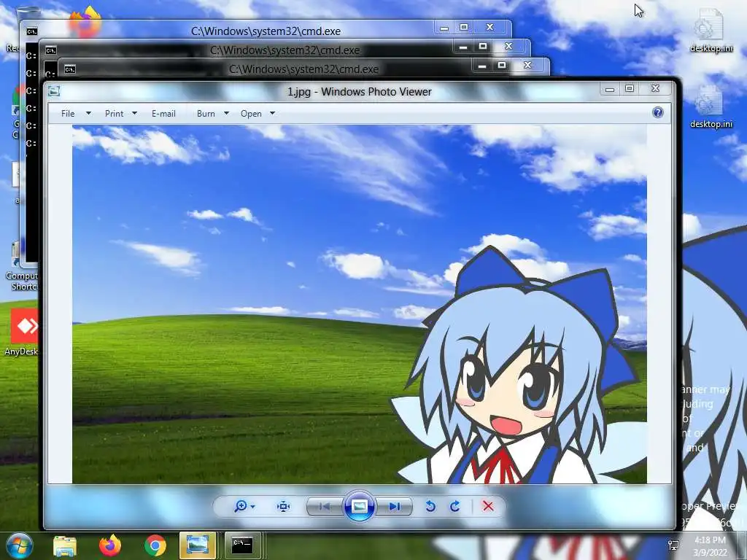
Task: Close the Photo Viewer window
Action: click(x=656, y=88)
